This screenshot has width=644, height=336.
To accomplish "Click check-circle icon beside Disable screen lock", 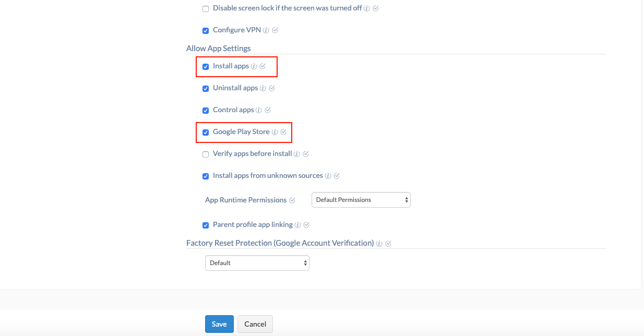I will (x=376, y=9).
